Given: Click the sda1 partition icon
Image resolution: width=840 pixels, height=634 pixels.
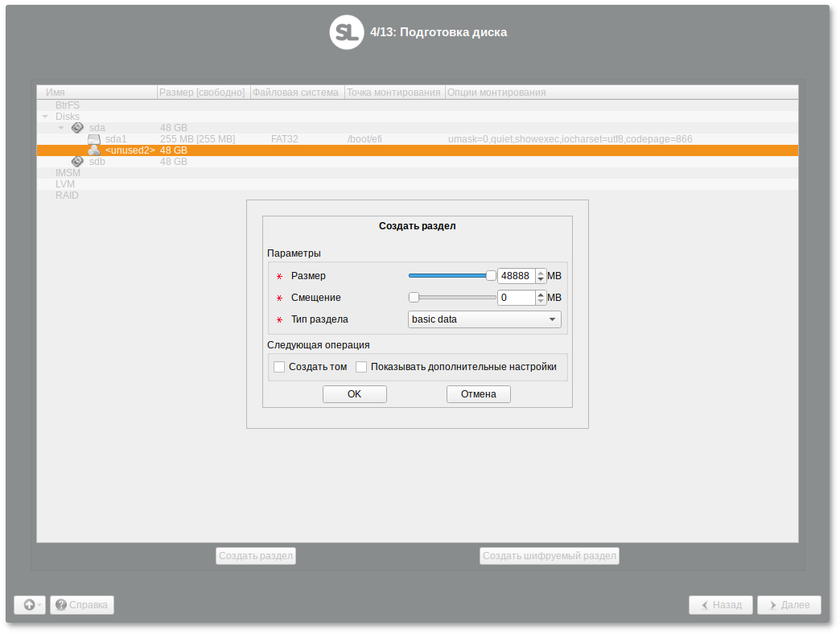Looking at the screenshot, I should 94,138.
